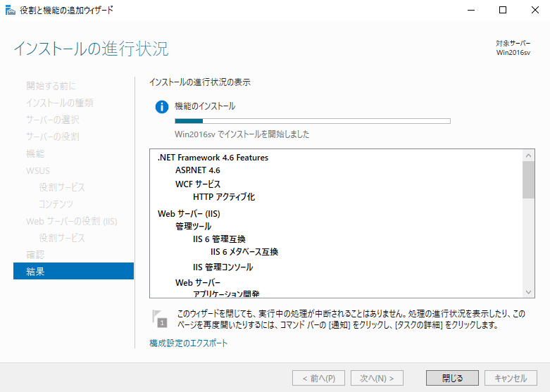Select 開始する前に in the sidebar
This screenshot has height=392, width=550.
click(51, 86)
